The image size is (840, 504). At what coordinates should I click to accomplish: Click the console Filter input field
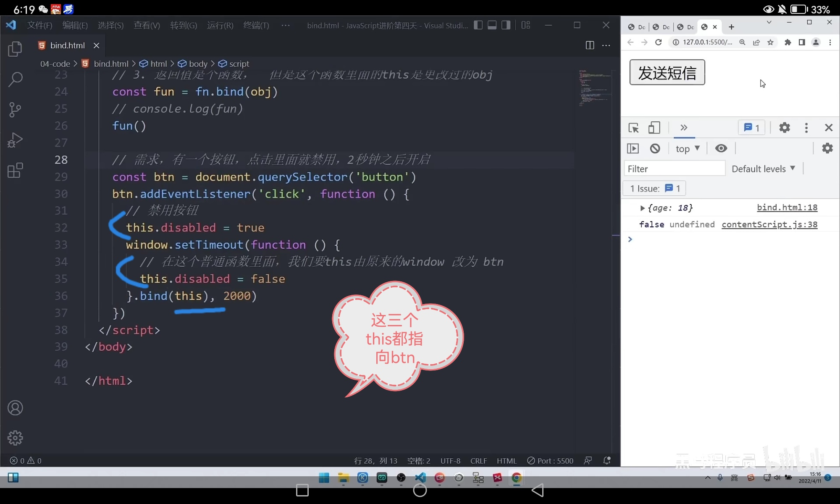tap(674, 169)
